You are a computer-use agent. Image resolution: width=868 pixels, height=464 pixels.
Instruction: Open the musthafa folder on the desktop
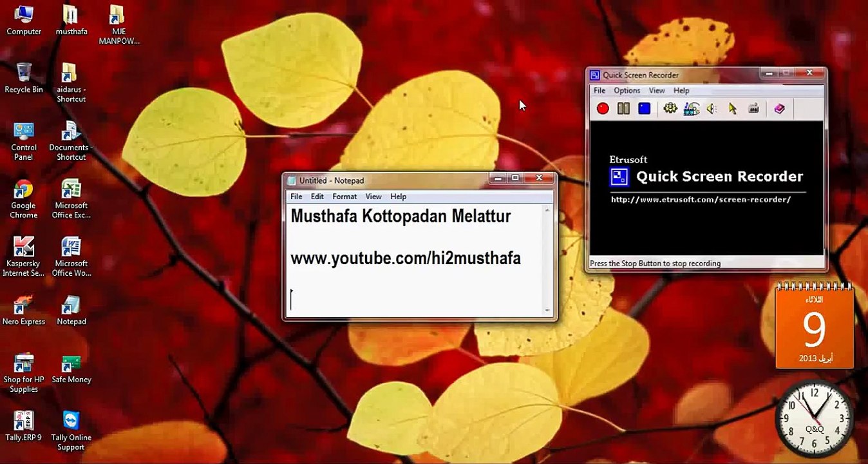tap(71, 21)
